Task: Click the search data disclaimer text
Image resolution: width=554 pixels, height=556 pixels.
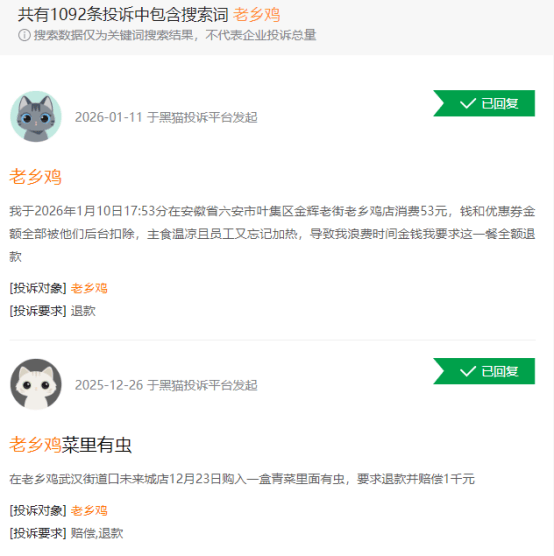Action: click(175, 35)
